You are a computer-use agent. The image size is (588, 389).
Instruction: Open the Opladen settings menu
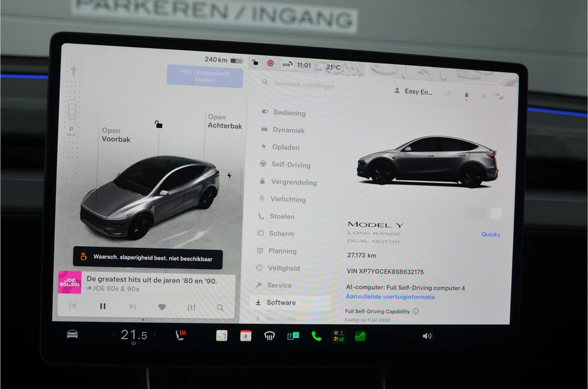pos(286,147)
